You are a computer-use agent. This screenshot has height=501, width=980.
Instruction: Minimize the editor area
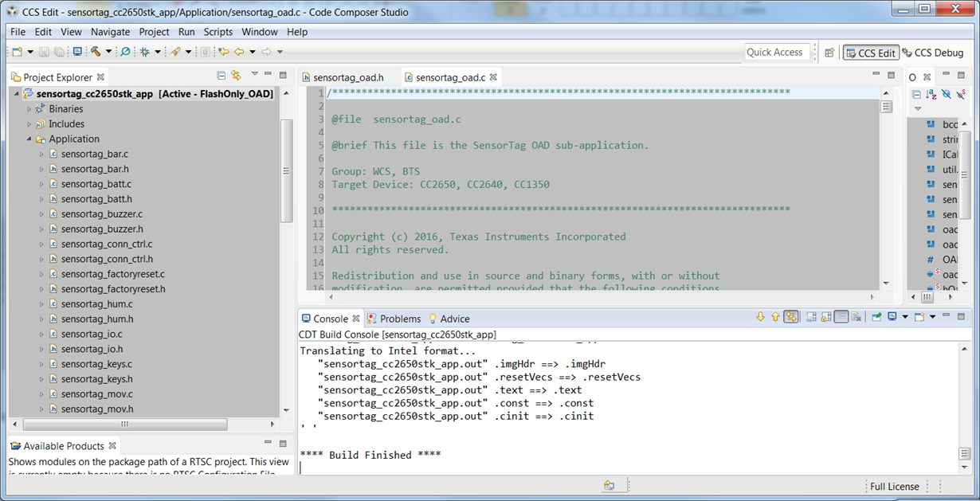[x=876, y=75]
